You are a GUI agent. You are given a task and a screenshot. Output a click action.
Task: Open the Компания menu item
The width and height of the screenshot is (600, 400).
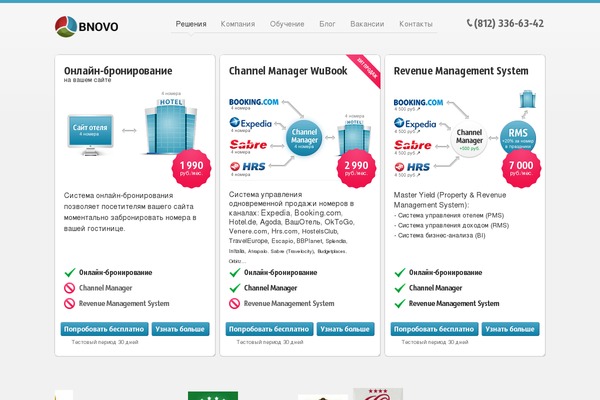(238, 24)
